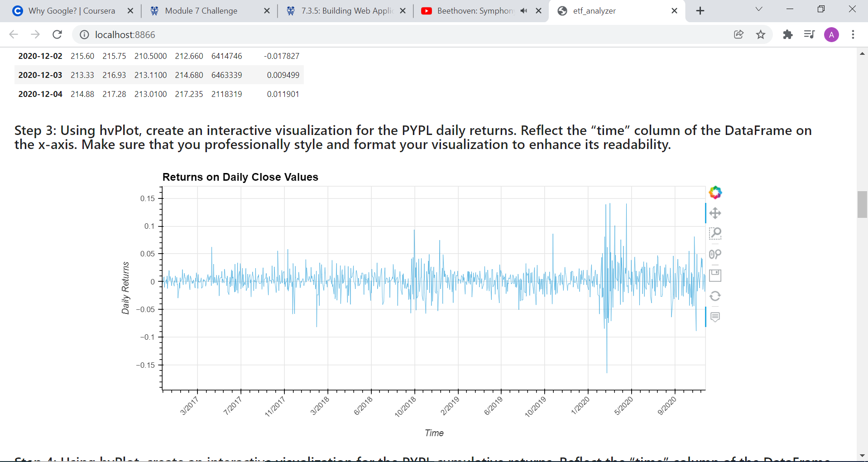
Task: Select the Box Zoom tool
Action: 715,234
